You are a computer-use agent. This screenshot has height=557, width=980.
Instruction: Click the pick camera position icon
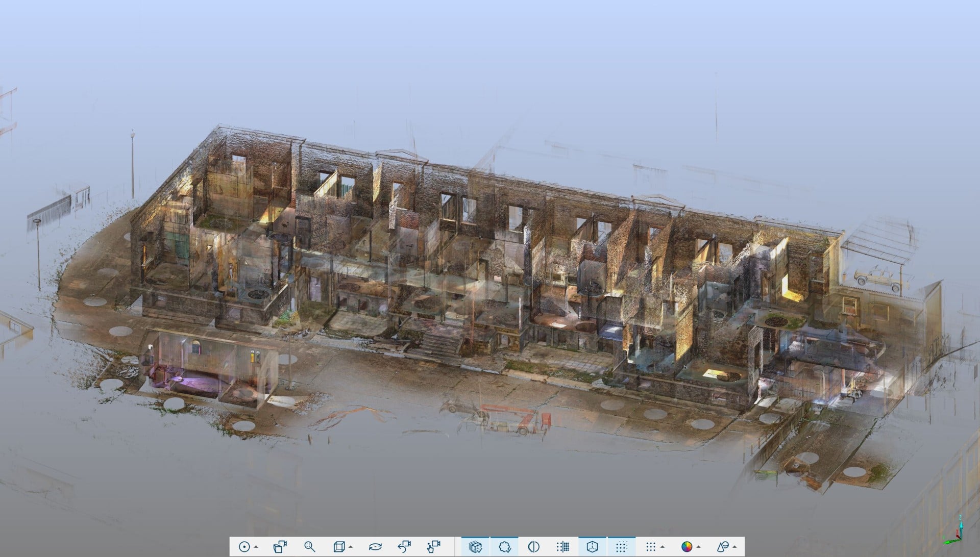coord(433,547)
